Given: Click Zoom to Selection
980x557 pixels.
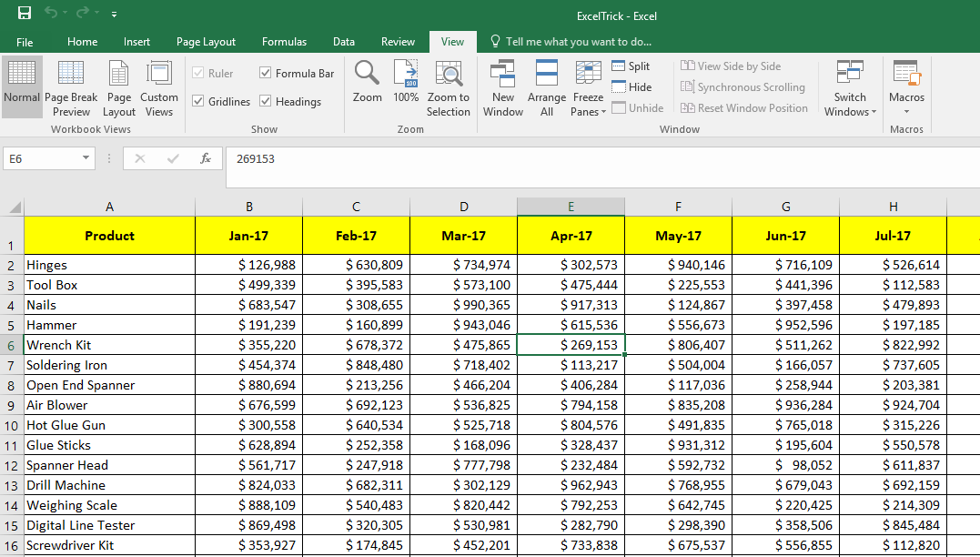Looking at the screenshot, I should coord(449,87).
